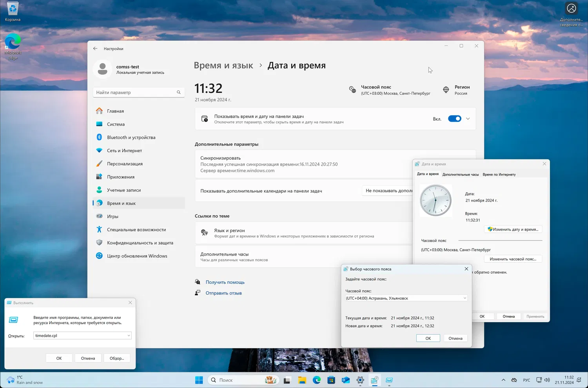Select the Microsoft Edge desktop shortcut
The width and height of the screenshot is (588, 388).
coord(13,47)
